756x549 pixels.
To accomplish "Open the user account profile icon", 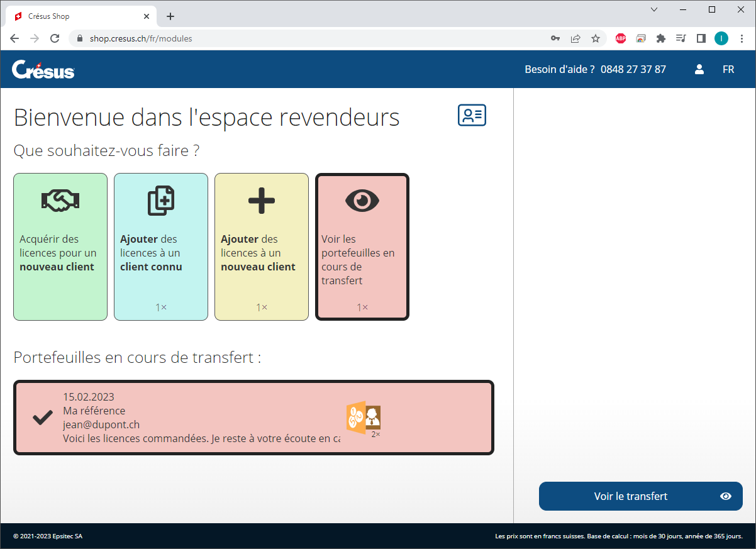I will pyautogui.click(x=699, y=69).
